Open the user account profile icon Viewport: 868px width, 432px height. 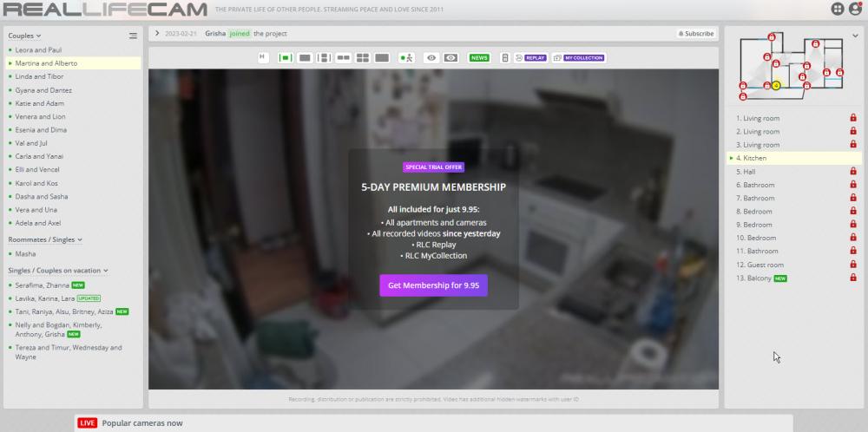point(855,9)
